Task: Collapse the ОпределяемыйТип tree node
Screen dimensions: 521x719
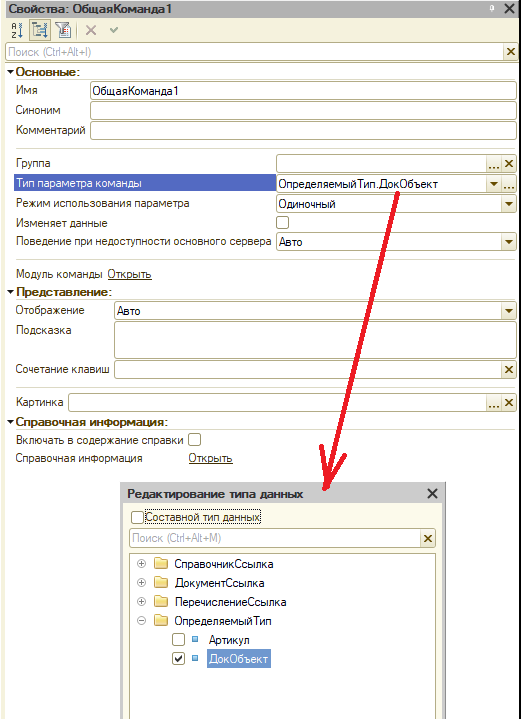Action: click(142, 621)
